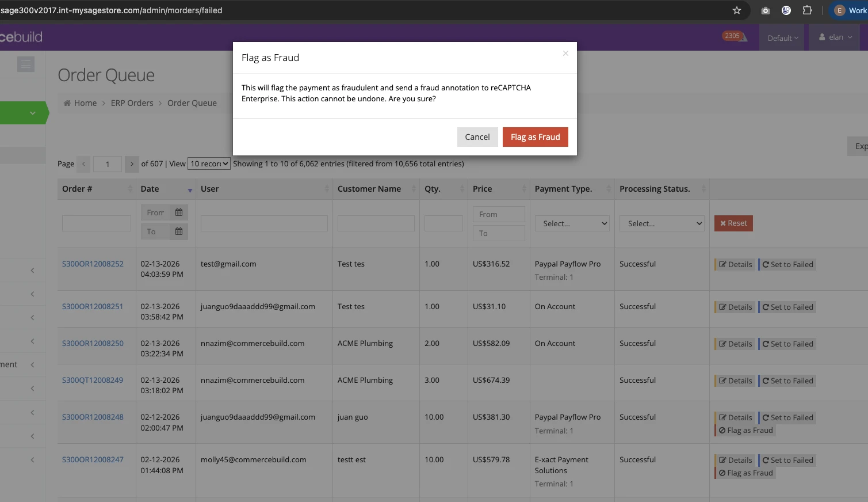Expand the Processing Status filter select

pyautogui.click(x=662, y=223)
